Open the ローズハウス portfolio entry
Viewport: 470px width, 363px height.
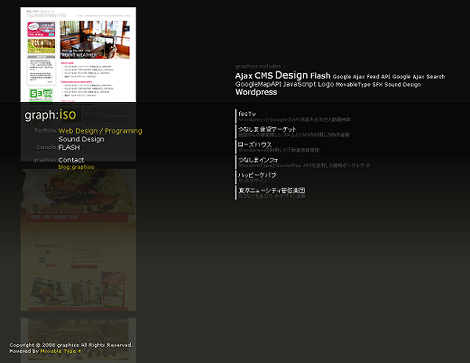click(255, 144)
